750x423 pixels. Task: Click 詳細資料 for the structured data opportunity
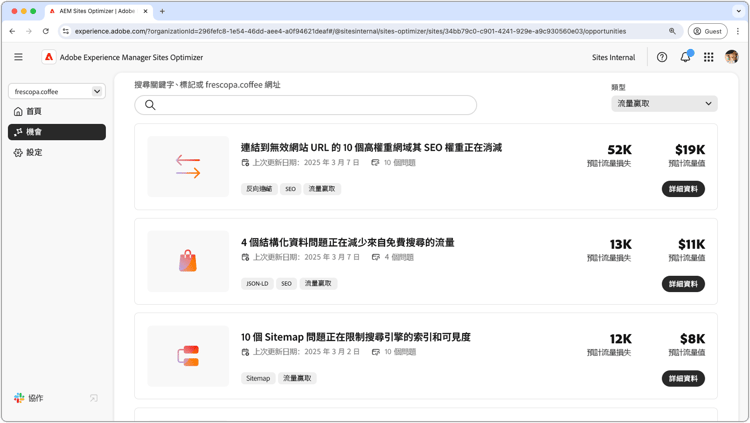683,284
